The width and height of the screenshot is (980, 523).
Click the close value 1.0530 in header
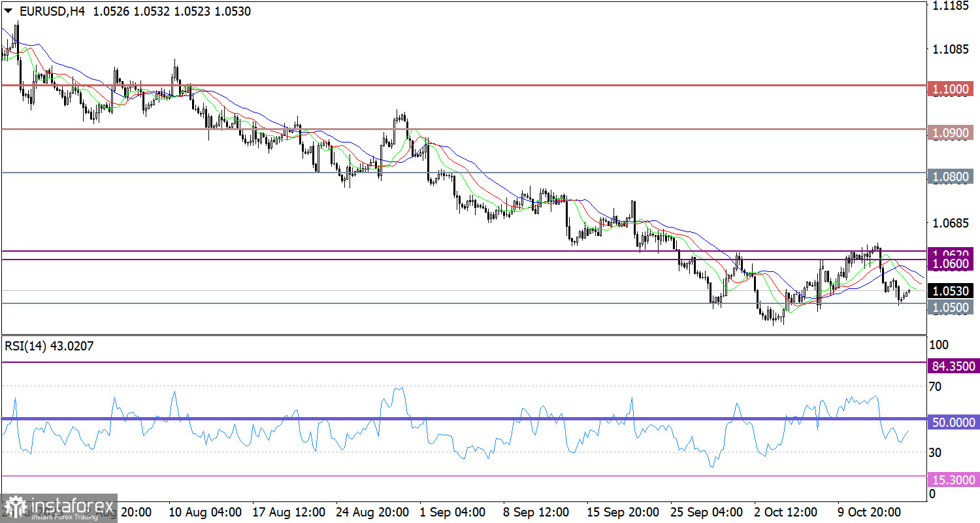(x=232, y=11)
